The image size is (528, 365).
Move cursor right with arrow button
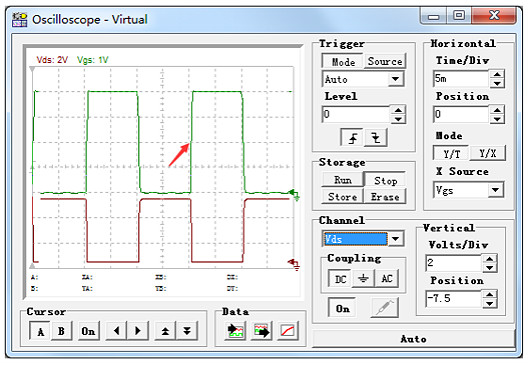pyautogui.click(x=137, y=331)
